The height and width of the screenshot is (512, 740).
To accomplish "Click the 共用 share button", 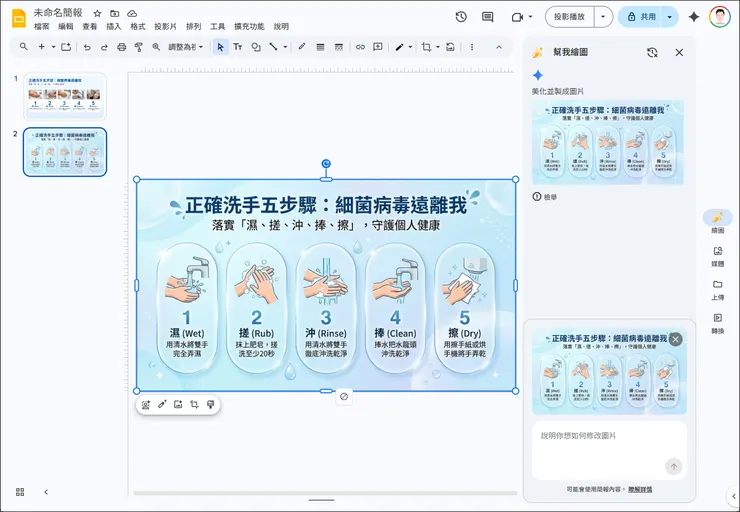I will click(x=641, y=17).
